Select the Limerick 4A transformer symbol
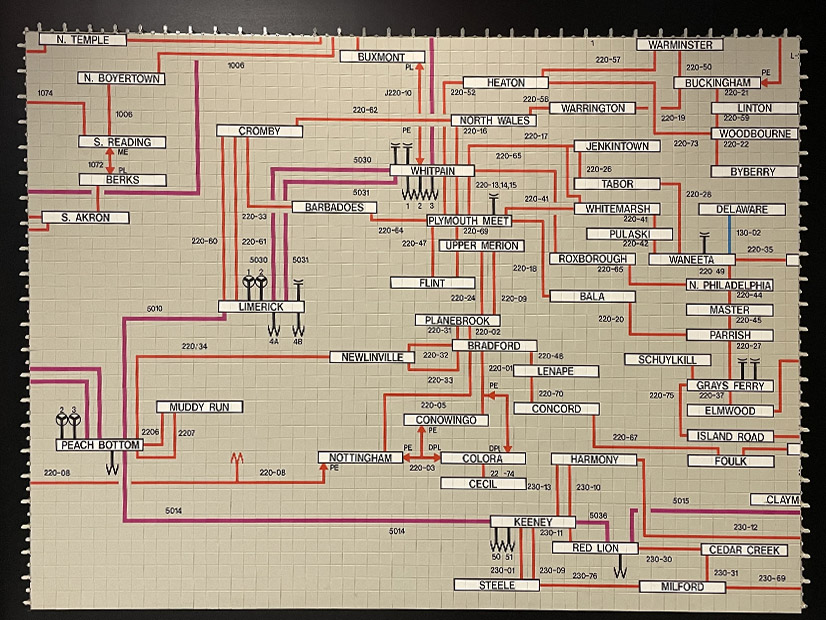The width and height of the screenshot is (826, 620). 274,326
